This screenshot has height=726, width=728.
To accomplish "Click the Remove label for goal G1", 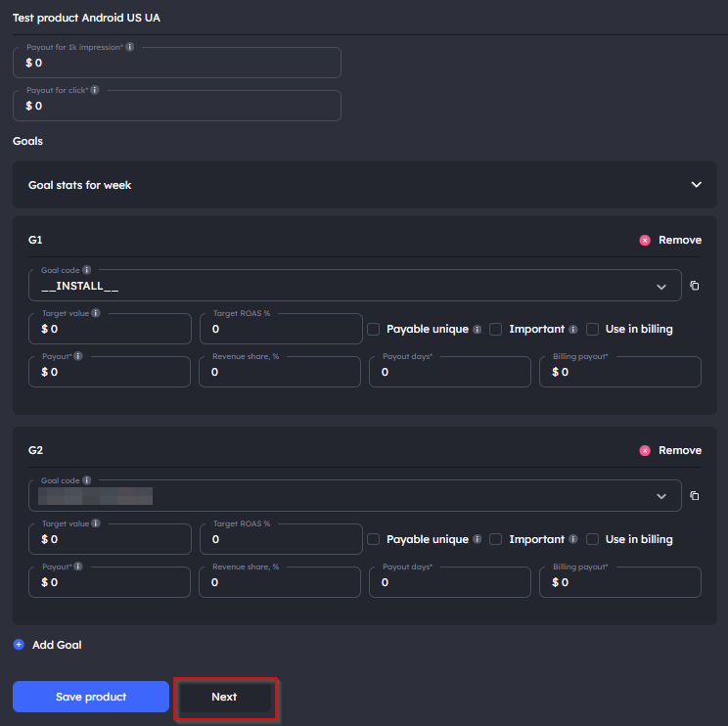I will click(680, 240).
